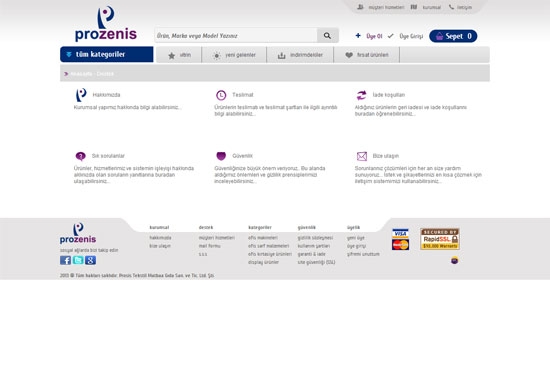Click footer link display ürünler
The image size is (550, 365).
pos(263,262)
